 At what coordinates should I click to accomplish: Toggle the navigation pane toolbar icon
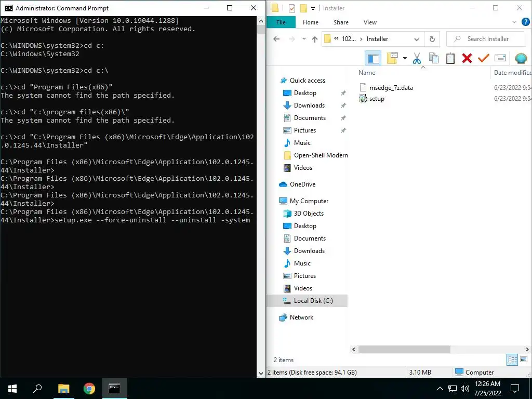(373, 58)
